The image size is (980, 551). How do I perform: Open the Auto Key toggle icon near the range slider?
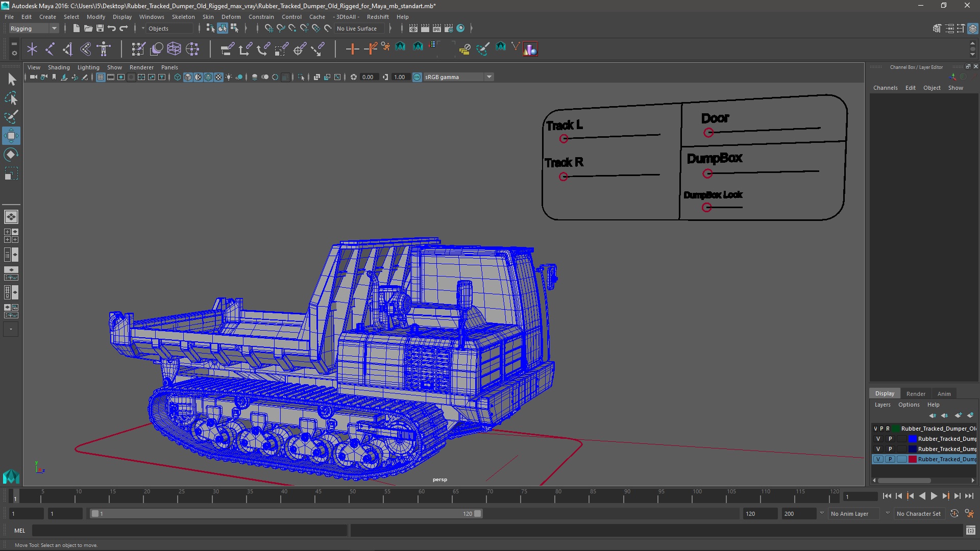(954, 514)
